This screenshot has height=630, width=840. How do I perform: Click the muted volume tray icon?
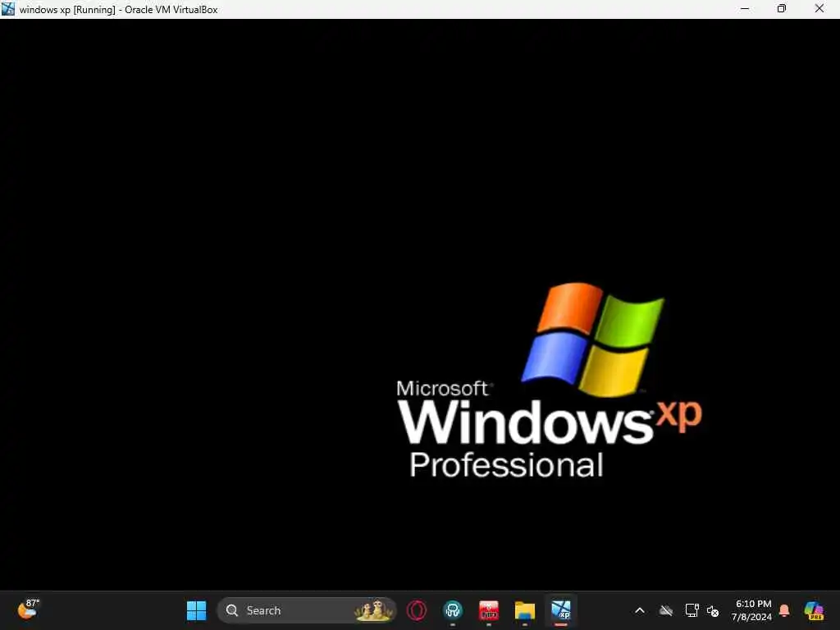[x=713, y=610]
